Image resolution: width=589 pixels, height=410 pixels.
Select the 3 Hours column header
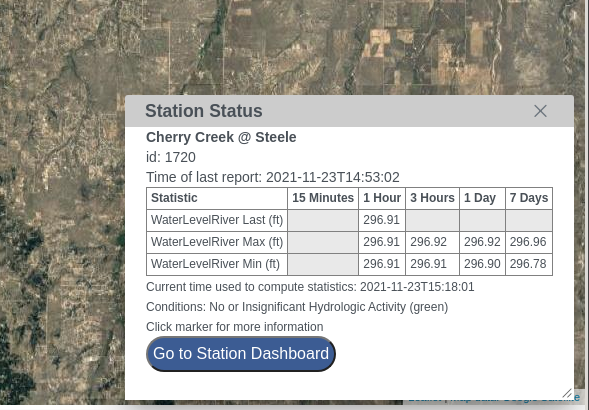[432, 198]
